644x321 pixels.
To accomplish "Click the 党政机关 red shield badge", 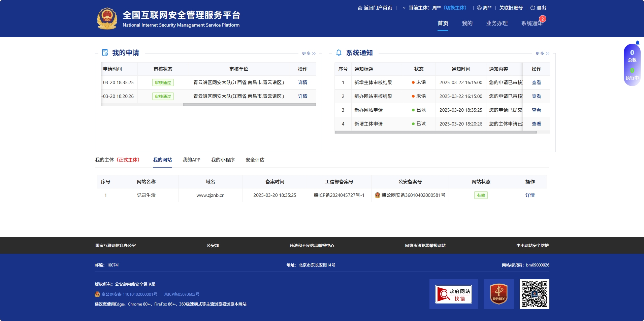I will [x=498, y=294].
